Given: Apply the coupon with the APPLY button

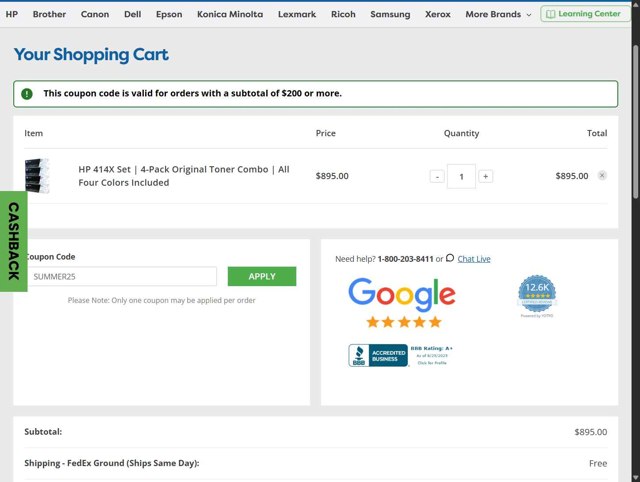Looking at the screenshot, I should click(x=262, y=276).
